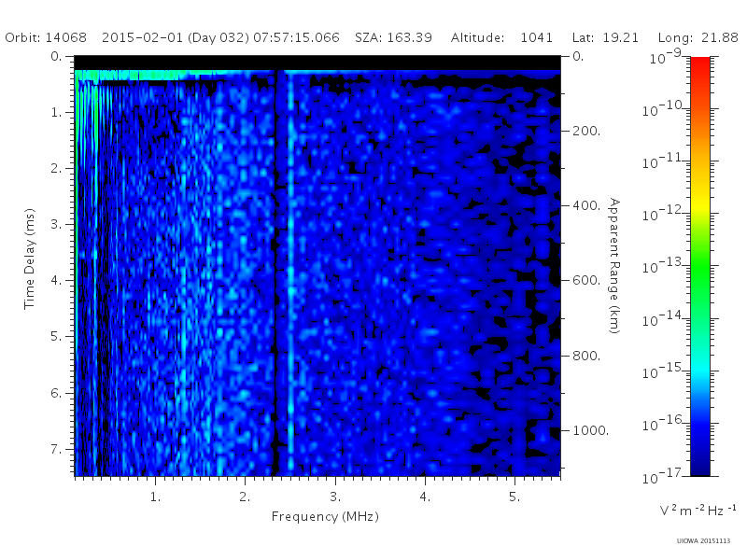The width and height of the screenshot is (747, 560).
Task: Click the frequency tick label '1.'
Action: pyautogui.click(x=155, y=497)
